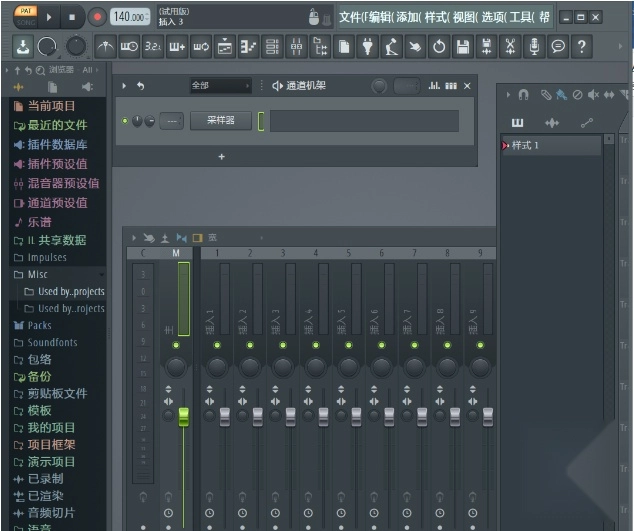
Task: Expand the Misc folder in the browser
Action: tap(37, 274)
